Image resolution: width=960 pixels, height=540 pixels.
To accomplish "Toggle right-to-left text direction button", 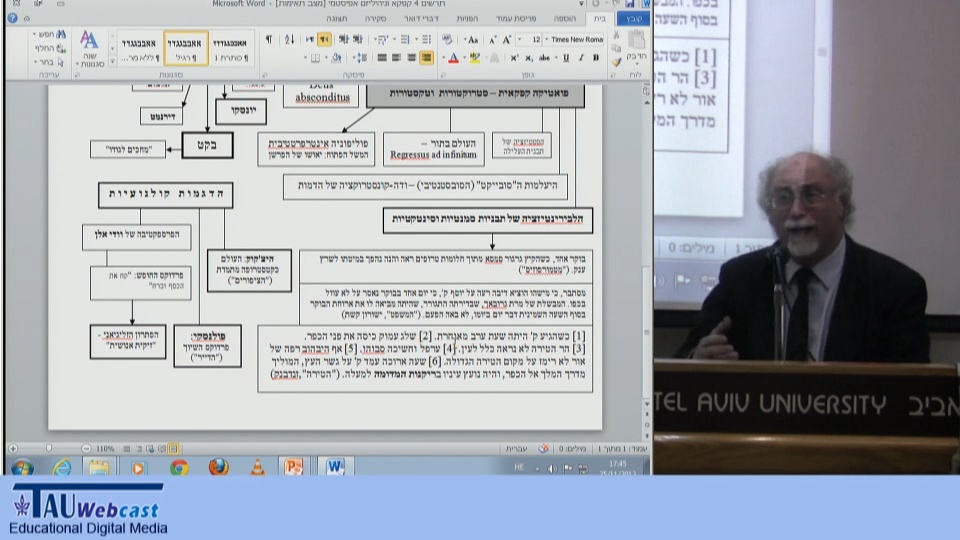I will pos(325,39).
